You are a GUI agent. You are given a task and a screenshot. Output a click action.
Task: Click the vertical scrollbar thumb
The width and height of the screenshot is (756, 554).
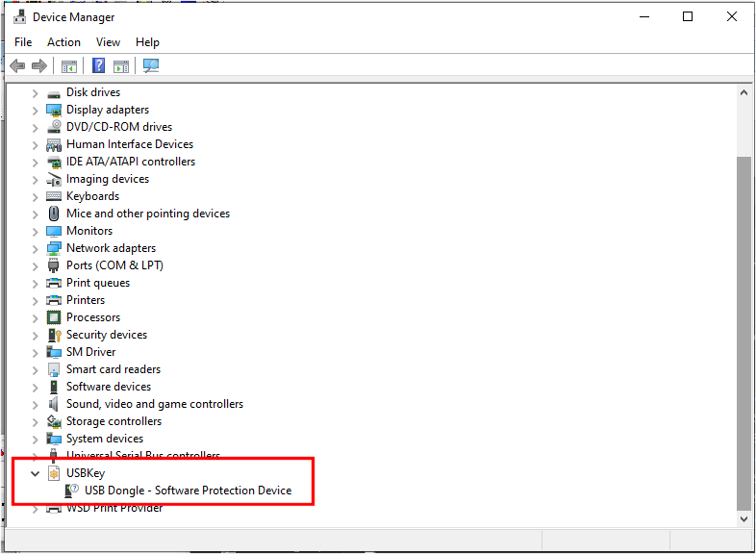coord(743,333)
